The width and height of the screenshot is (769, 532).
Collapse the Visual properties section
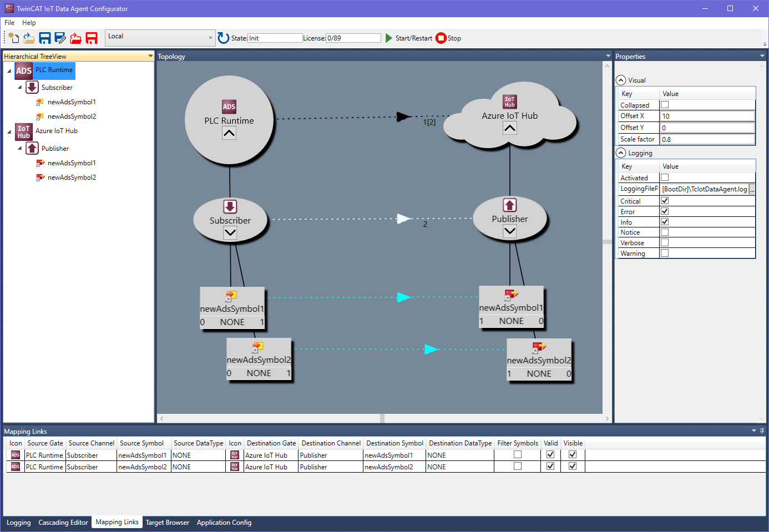pyautogui.click(x=621, y=80)
